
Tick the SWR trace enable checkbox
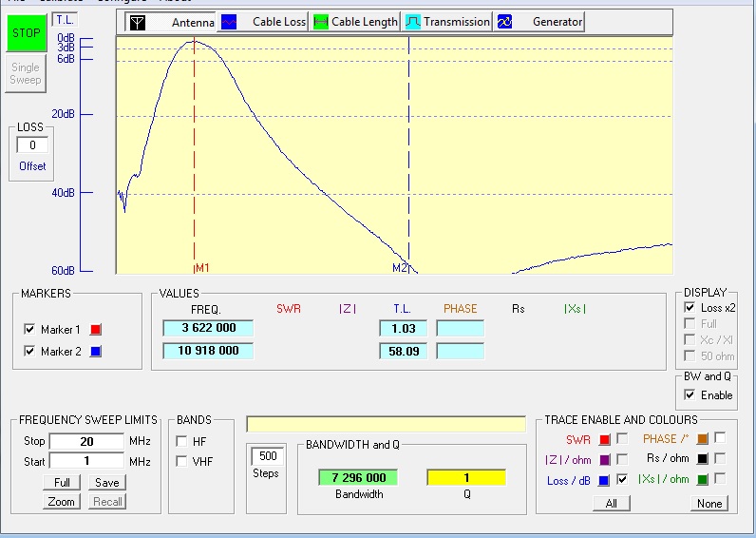[x=621, y=438]
